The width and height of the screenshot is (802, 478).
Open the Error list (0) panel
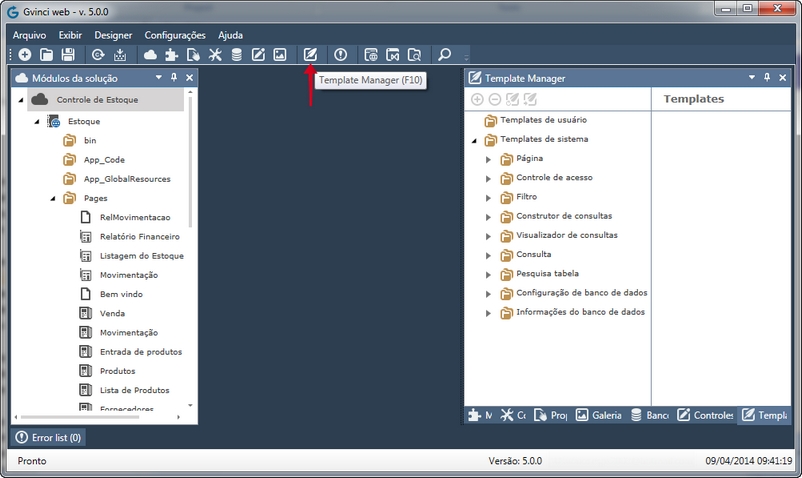pos(48,437)
